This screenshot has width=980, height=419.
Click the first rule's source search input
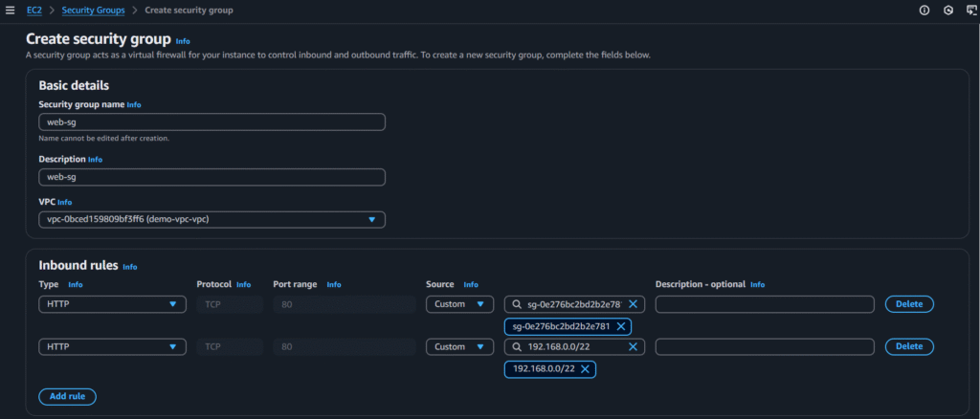click(x=574, y=304)
